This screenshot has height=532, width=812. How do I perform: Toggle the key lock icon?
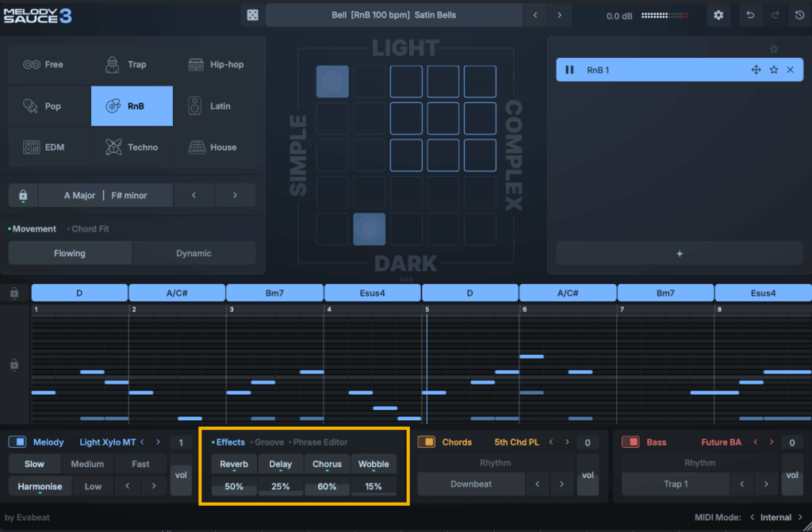pos(23,195)
